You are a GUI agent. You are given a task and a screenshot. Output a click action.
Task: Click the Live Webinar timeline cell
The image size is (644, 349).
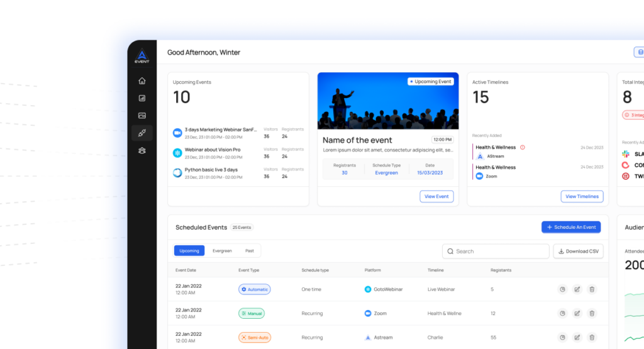441,289
